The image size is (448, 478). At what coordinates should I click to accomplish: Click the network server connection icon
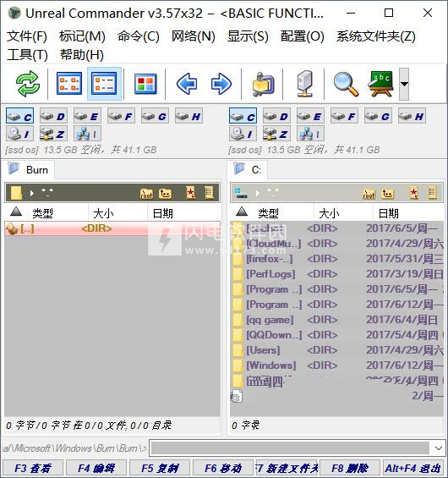pos(305,84)
